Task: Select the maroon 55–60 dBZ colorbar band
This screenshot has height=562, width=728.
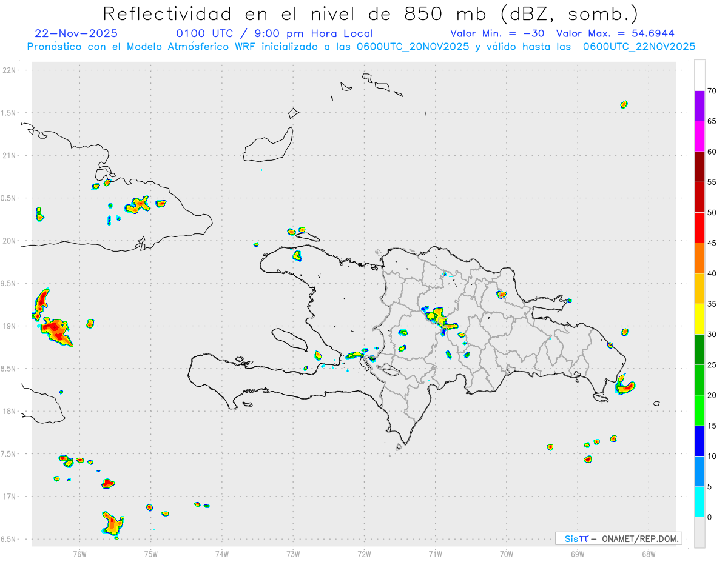Action: click(x=699, y=167)
